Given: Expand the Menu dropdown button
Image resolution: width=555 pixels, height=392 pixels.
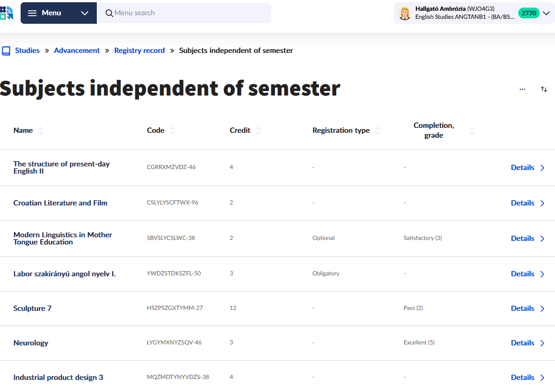Looking at the screenshot, I should coord(58,13).
